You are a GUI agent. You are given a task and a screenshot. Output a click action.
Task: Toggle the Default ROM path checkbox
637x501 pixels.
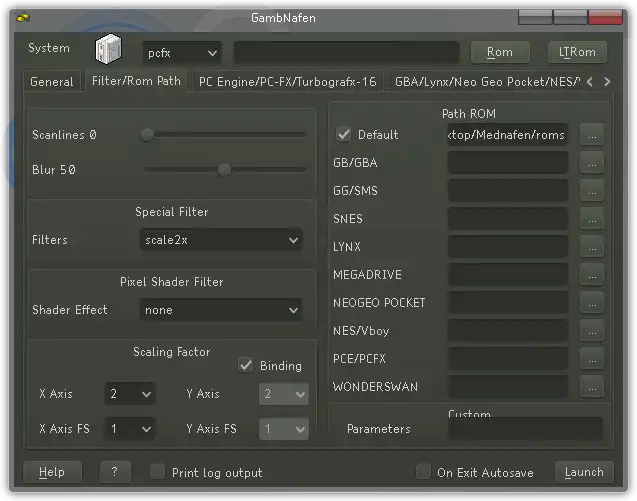(343, 134)
